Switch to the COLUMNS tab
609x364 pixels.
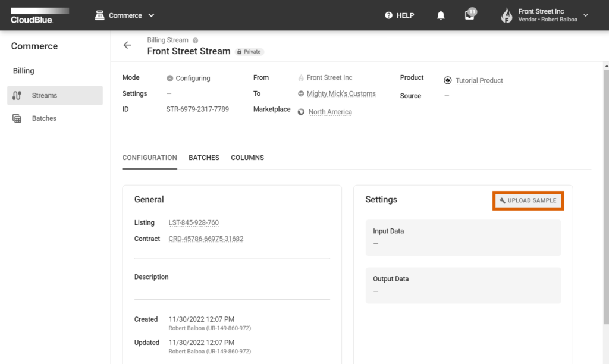click(x=247, y=158)
